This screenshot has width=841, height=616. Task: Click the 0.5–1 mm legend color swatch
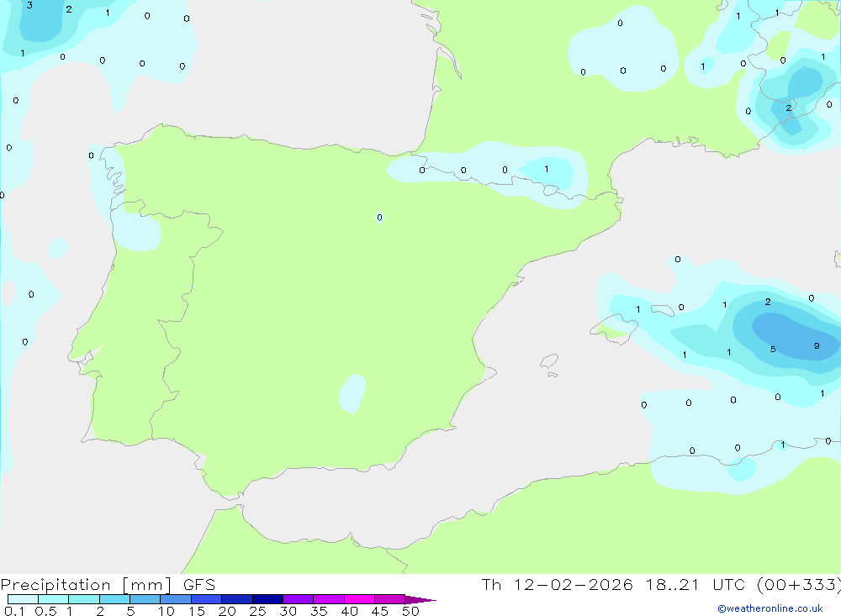coord(53,599)
